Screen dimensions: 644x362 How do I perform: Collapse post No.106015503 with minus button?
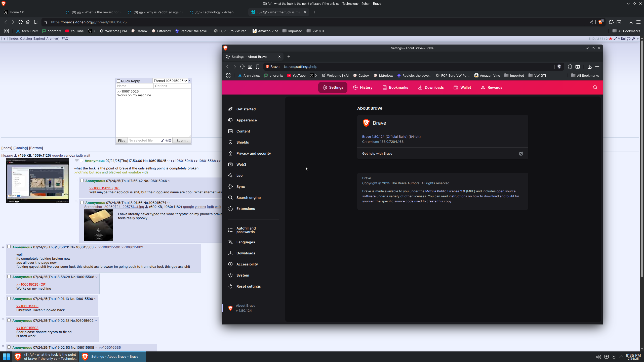tap(3, 247)
